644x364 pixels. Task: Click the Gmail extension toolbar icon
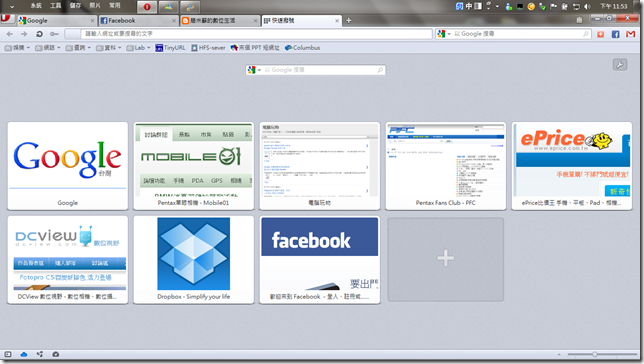tap(630, 34)
